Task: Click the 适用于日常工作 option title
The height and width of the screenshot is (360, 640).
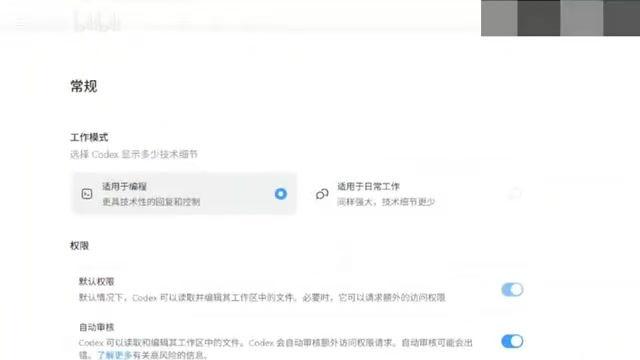Action: click(x=368, y=187)
